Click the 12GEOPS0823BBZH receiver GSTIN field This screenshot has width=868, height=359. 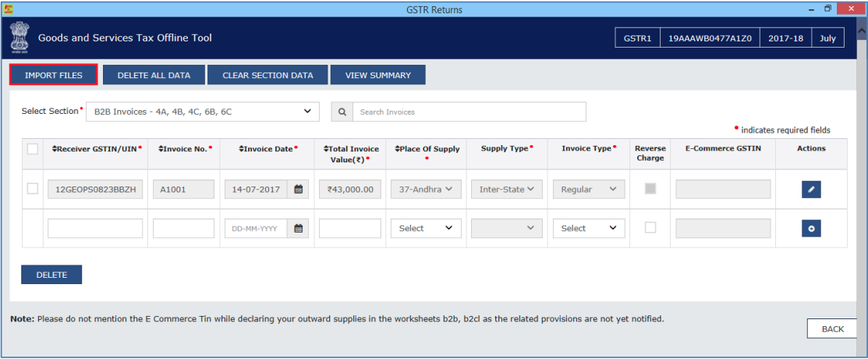pos(95,190)
